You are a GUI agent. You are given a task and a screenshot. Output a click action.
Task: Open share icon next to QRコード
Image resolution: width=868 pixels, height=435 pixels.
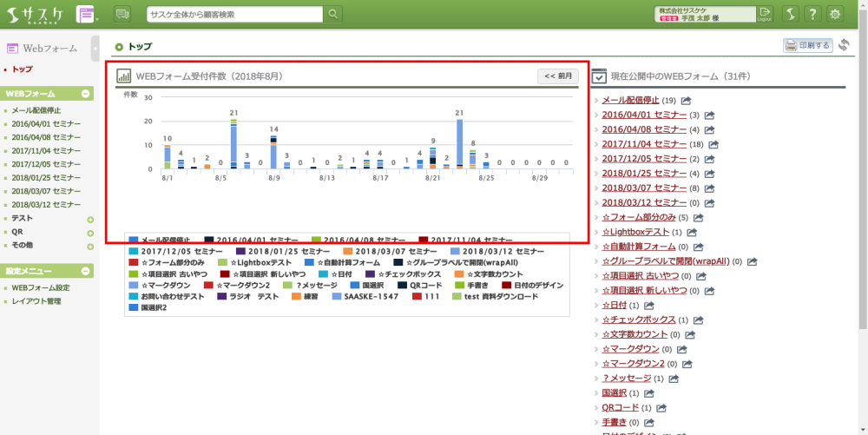coord(662,407)
